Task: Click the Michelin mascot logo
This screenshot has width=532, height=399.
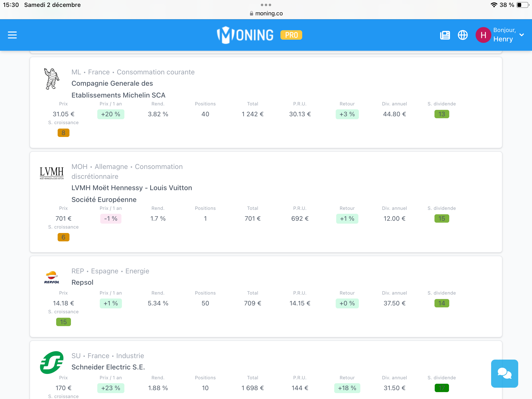Action: point(52,79)
